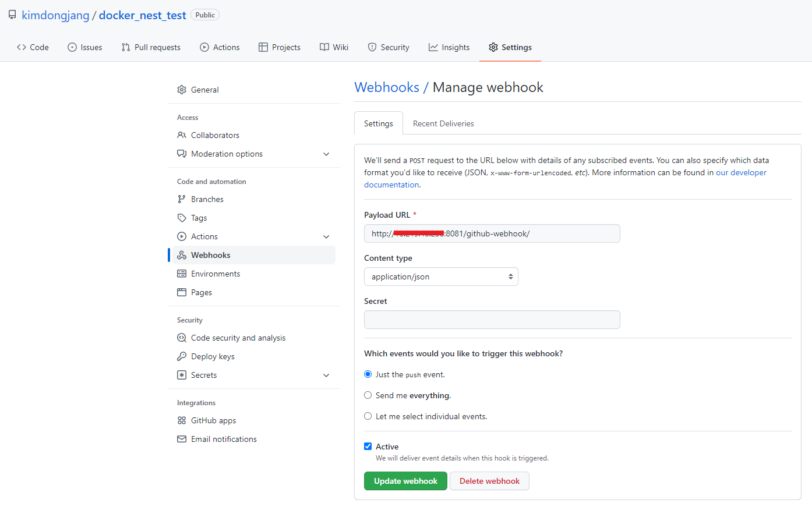Open the Content type application/json dropdown

[x=441, y=277]
